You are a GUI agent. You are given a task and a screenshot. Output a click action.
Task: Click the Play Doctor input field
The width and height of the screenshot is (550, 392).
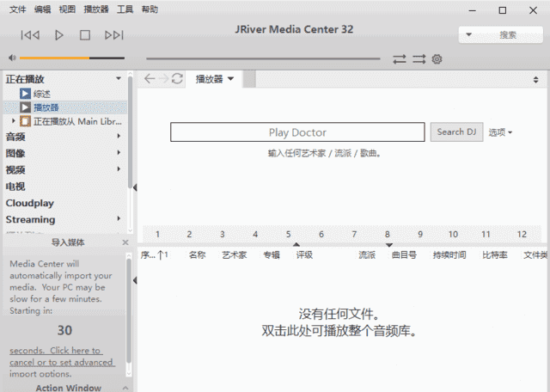pos(297,132)
